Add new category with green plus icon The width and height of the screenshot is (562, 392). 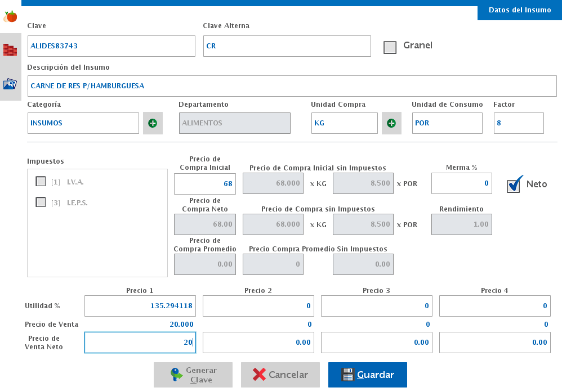pyautogui.click(x=153, y=123)
